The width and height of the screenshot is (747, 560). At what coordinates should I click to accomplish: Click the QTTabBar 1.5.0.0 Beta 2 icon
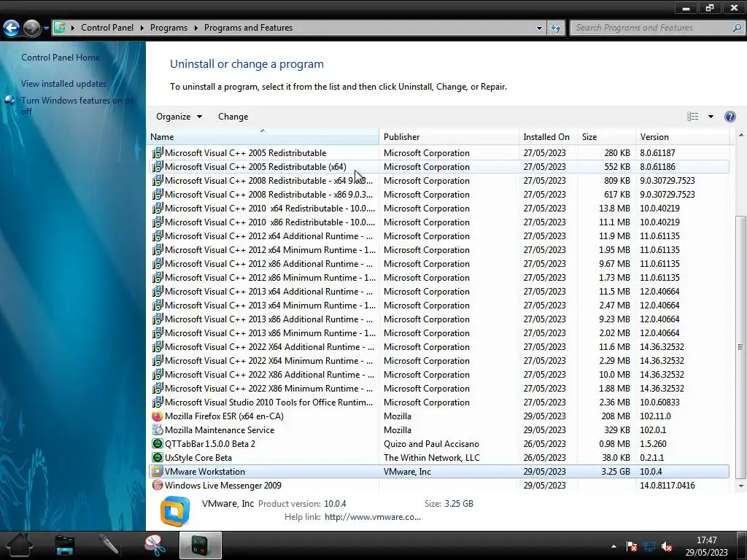(158, 443)
